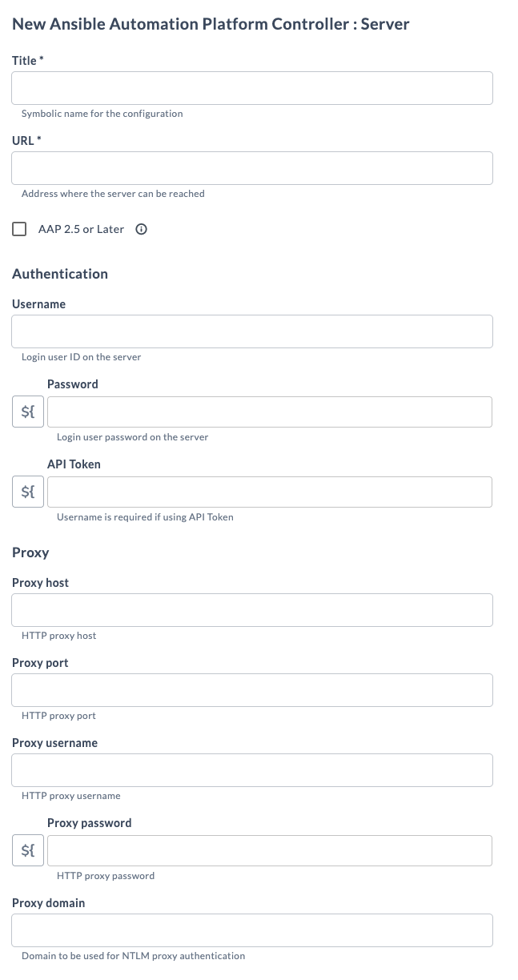Focus the Title input field
The width and height of the screenshot is (518, 980).
(x=252, y=88)
